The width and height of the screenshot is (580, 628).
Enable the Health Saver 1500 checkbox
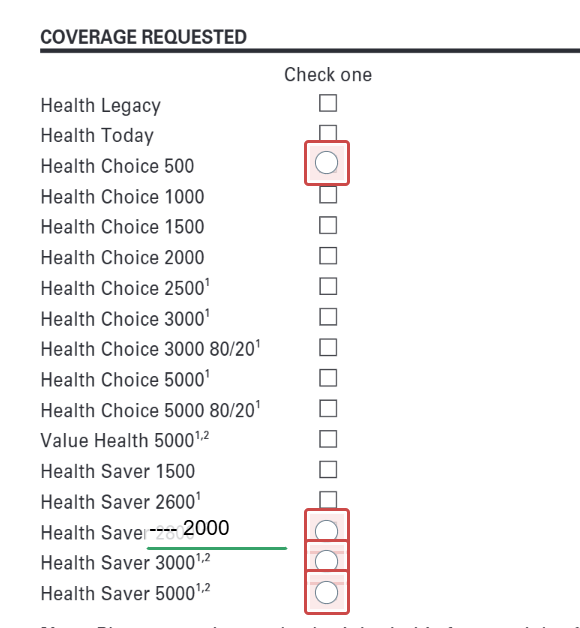[328, 469]
